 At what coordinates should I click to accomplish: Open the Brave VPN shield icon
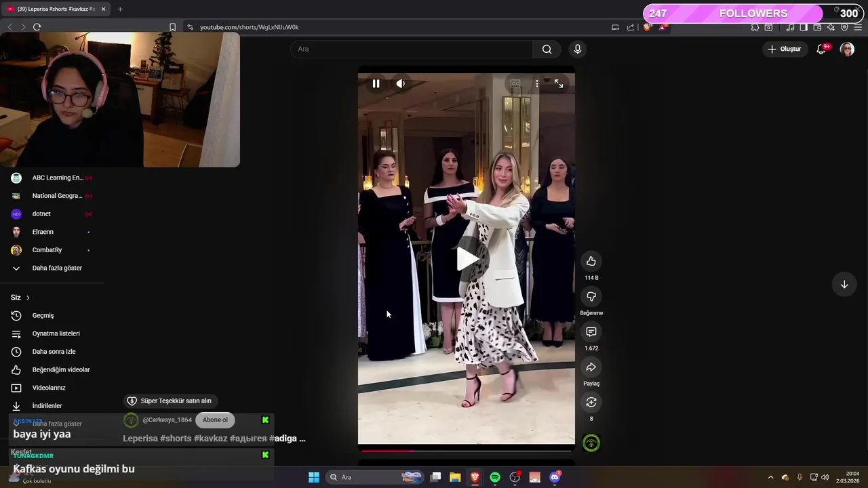pos(844,27)
